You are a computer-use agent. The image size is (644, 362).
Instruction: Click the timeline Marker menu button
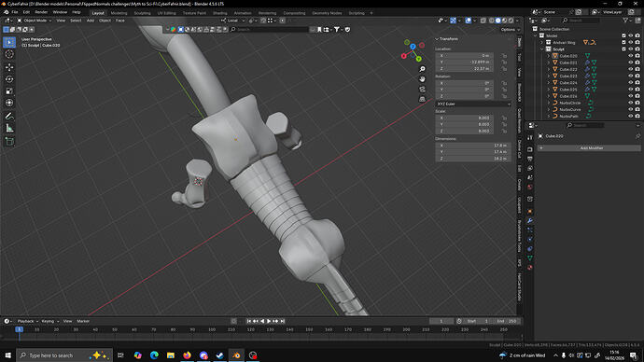pyautogui.click(x=83, y=321)
